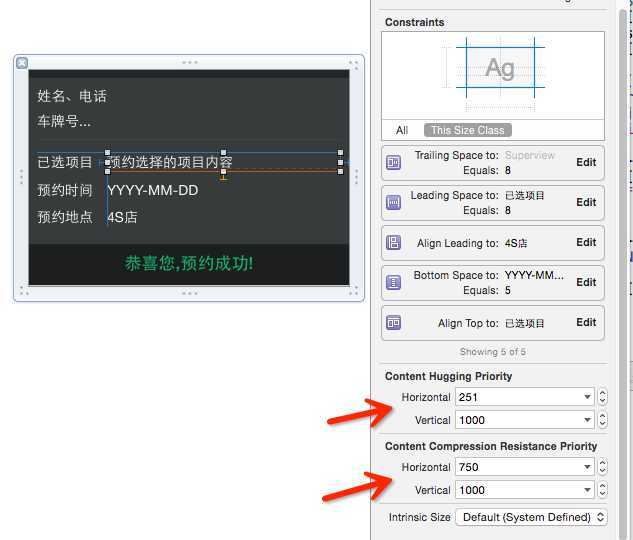Viewport: 633px width, 540px height.
Task: Switch to This Size Class filter
Action: pyautogui.click(x=468, y=130)
